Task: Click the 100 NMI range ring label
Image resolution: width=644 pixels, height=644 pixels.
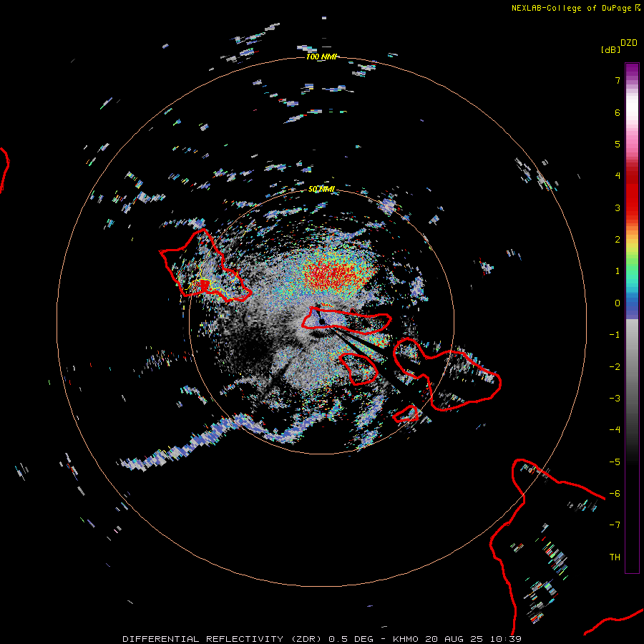Action: [321, 57]
